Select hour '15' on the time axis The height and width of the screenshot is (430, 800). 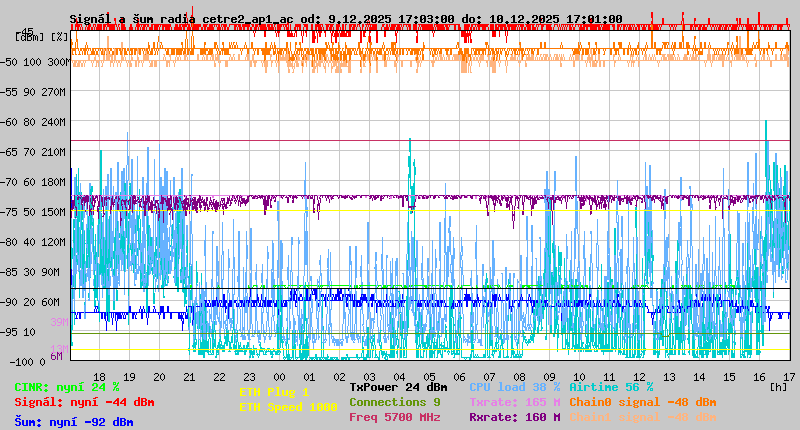(730, 377)
